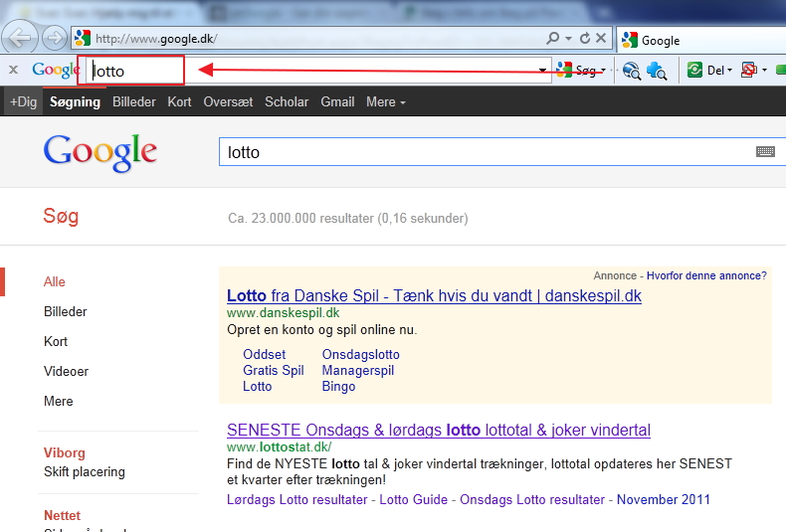Click the browser Back arrow button
The image size is (786, 532).
(x=21, y=39)
